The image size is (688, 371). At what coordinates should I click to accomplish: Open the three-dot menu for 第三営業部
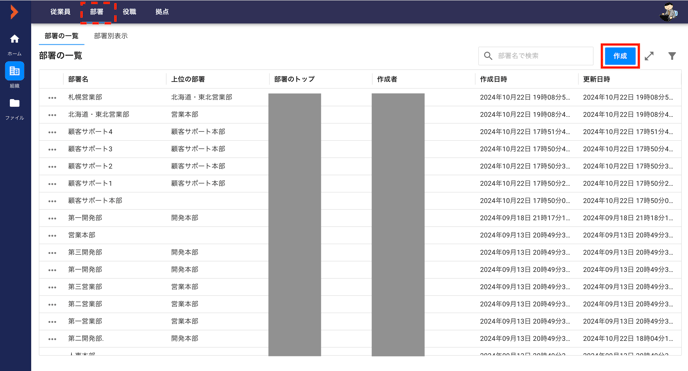[52, 287]
